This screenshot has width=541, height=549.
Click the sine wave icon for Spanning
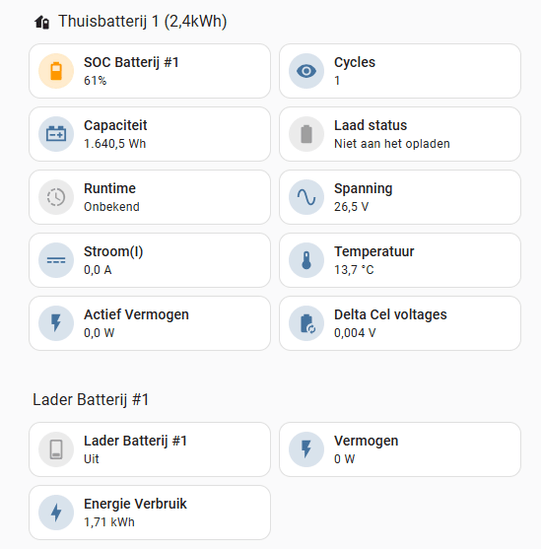(x=306, y=197)
